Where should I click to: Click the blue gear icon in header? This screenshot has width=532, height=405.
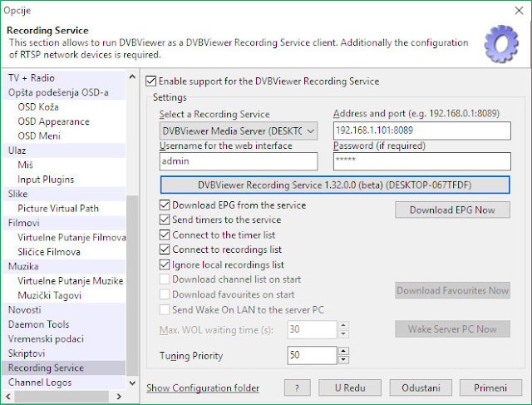point(501,43)
